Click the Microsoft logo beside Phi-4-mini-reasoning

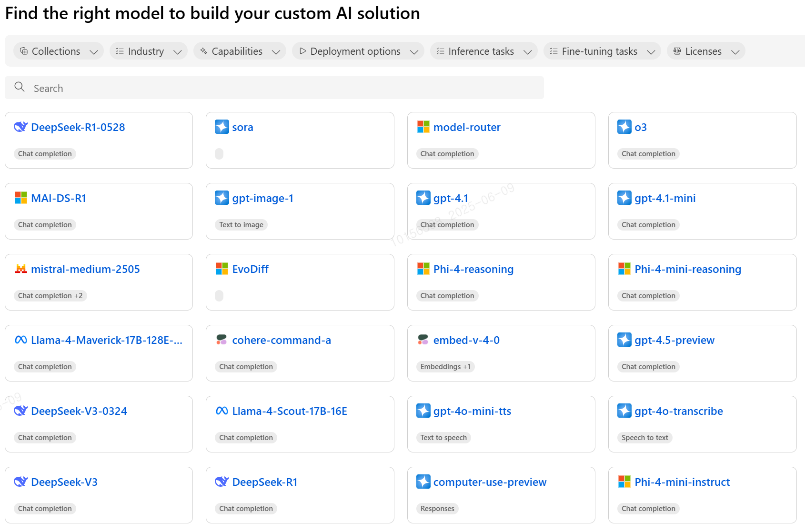click(624, 269)
